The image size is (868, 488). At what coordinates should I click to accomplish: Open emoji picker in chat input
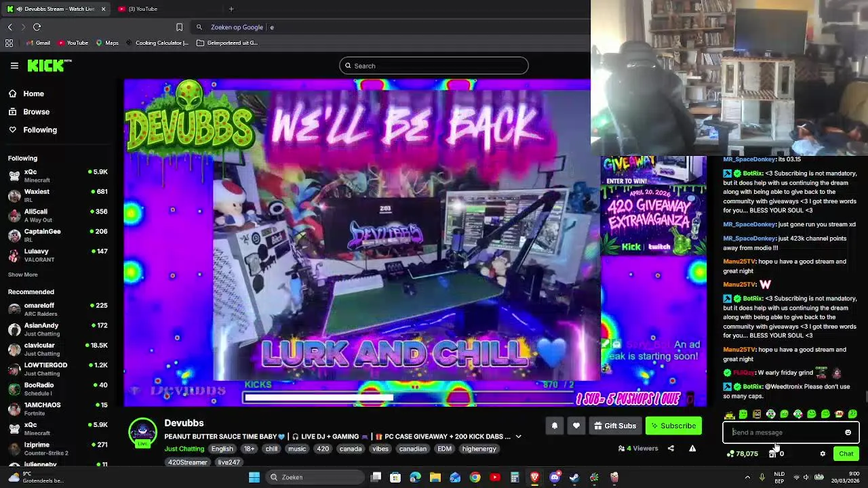(x=848, y=432)
